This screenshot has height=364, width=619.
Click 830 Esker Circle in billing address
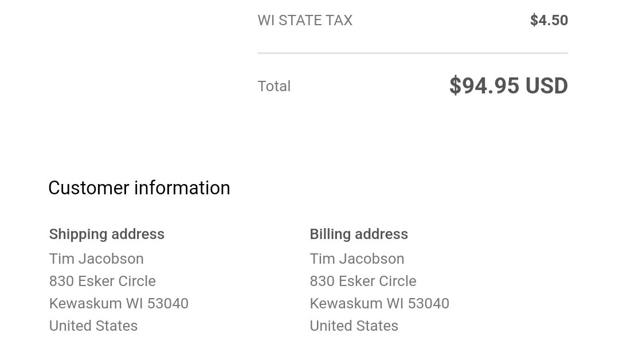[x=363, y=281]
